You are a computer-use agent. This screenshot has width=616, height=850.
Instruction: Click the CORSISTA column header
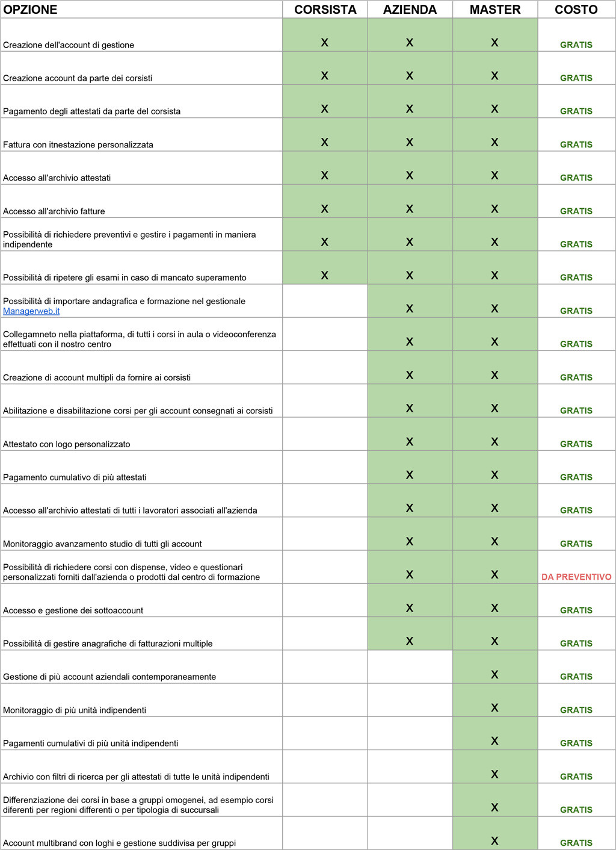(325, 10)
